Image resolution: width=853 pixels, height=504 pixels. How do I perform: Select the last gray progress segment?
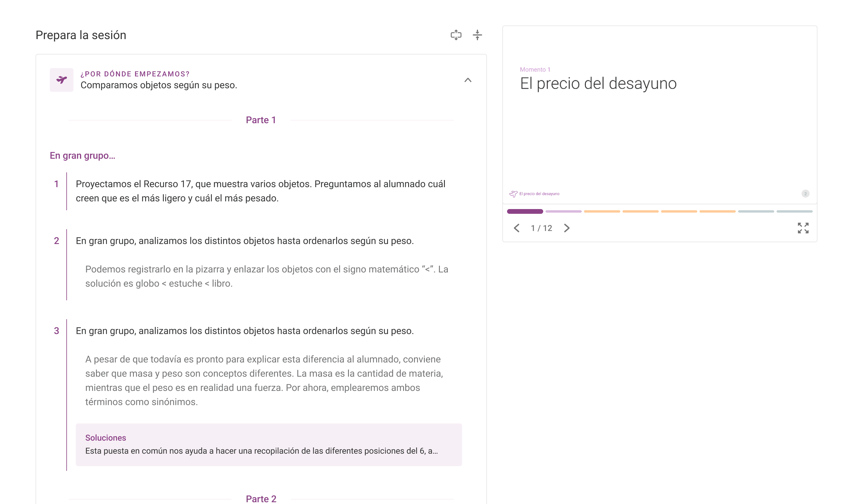pos(794,211)
